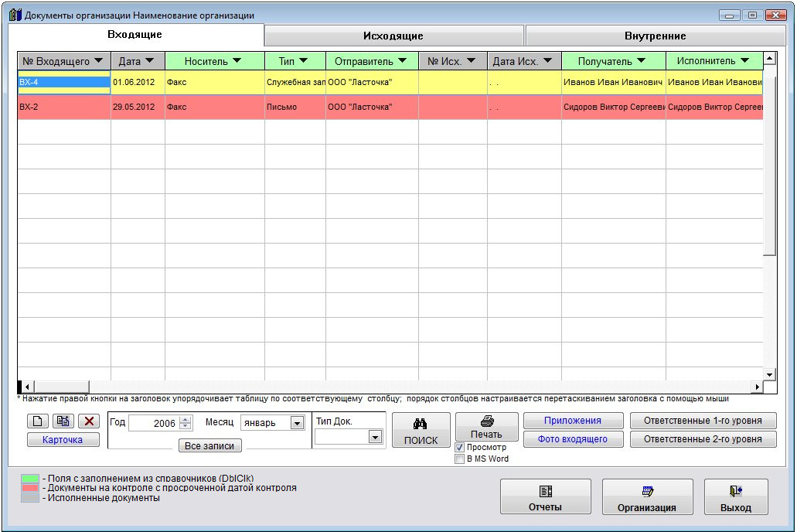Click the vertical scrollbar down arrow
Image resolution: width=797 pixels, height=532 pixels.
tap(769, 375)
